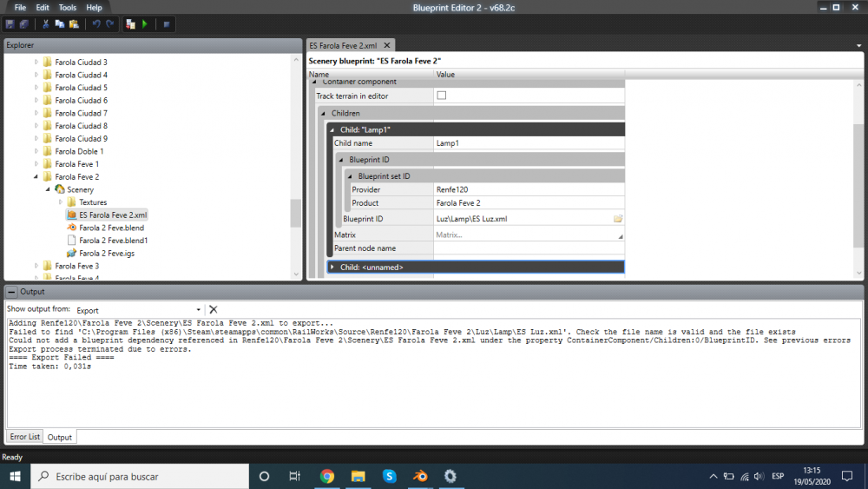Screen dimensions: 868x489
Task: Click the Paste clipboard icon
Action: [x=74, y=23]
